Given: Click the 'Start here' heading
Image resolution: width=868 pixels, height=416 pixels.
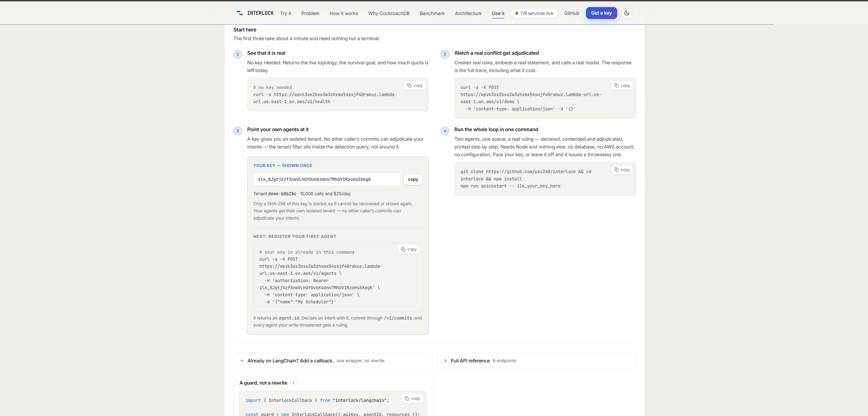Looking at the screenshot, I should [245, 30].
